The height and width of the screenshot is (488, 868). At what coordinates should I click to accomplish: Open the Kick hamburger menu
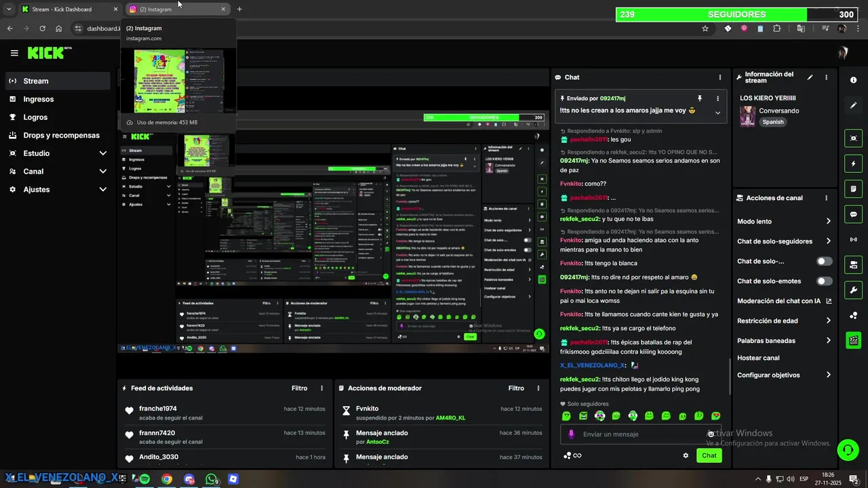tap(14, 53)
